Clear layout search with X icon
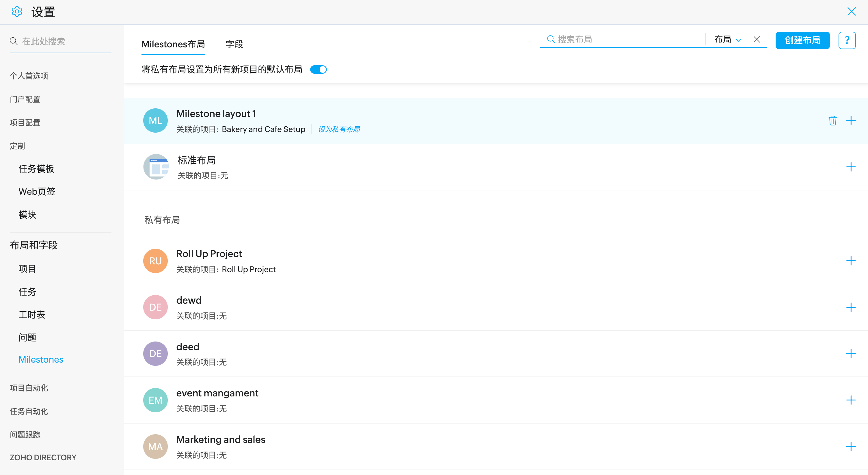Viewport: 868px width, 475px height. pyautogui.click(x=757, y=40)
